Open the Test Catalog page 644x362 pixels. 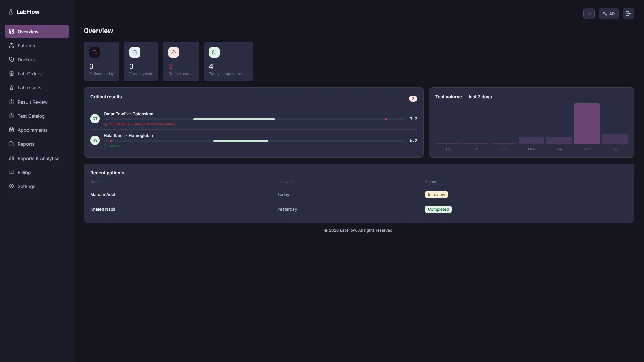pyautogui.click(x=37, y=116)
